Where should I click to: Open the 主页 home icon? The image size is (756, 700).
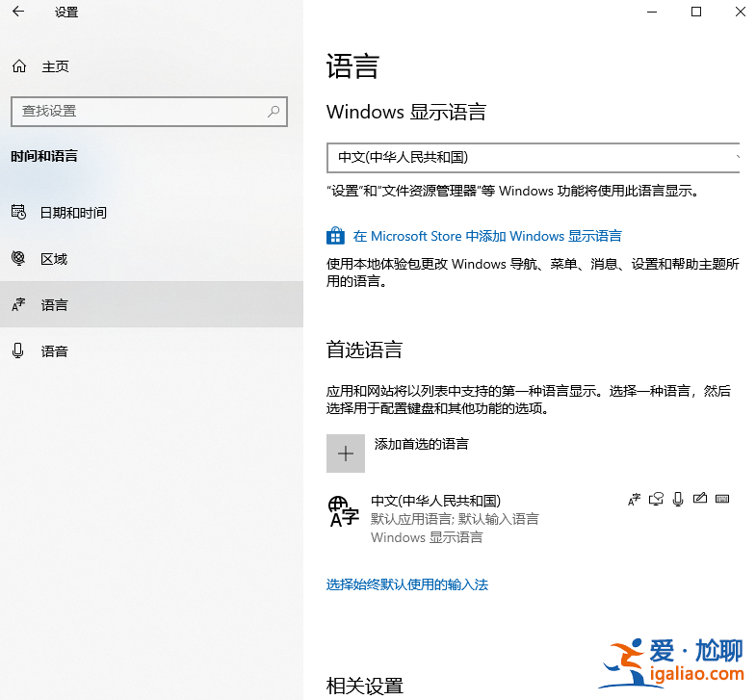[x=19, y=66]
